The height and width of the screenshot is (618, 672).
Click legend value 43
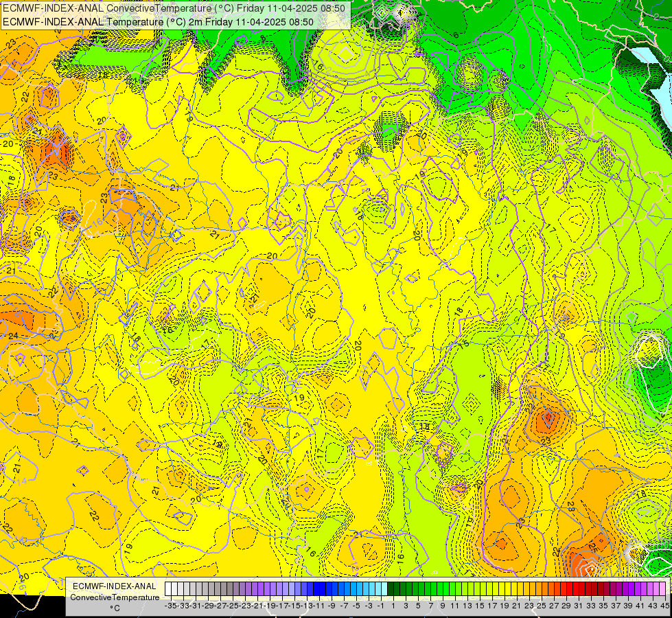coord(653,606)
